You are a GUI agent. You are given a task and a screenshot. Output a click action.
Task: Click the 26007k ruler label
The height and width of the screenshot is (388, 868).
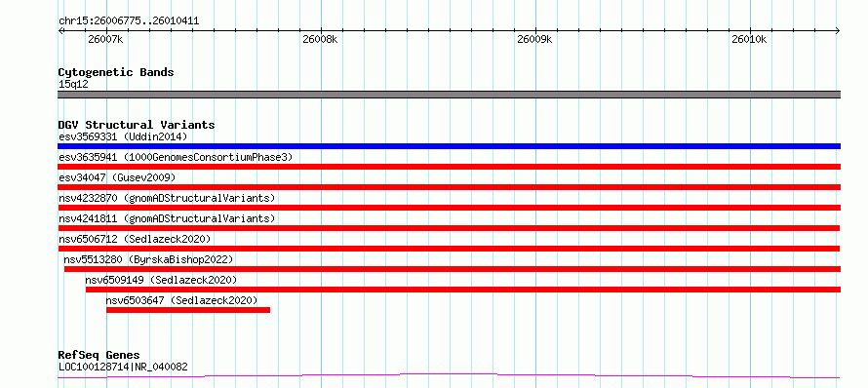pos(105,39)
